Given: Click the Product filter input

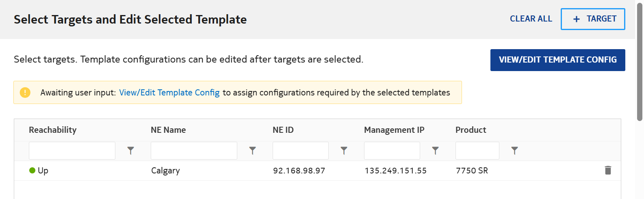Looking at the screenshot, I should (x=477, y=151).
